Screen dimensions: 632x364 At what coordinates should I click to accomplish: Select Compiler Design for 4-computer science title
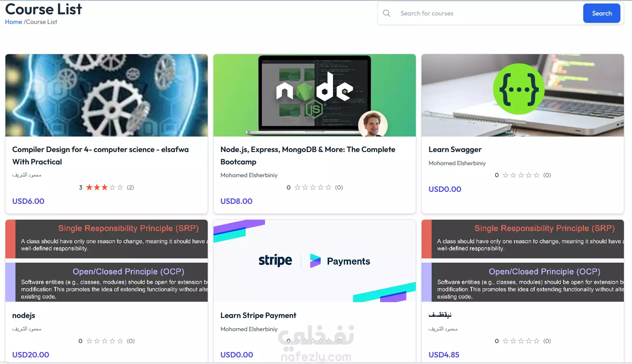(x=101, y=156)
